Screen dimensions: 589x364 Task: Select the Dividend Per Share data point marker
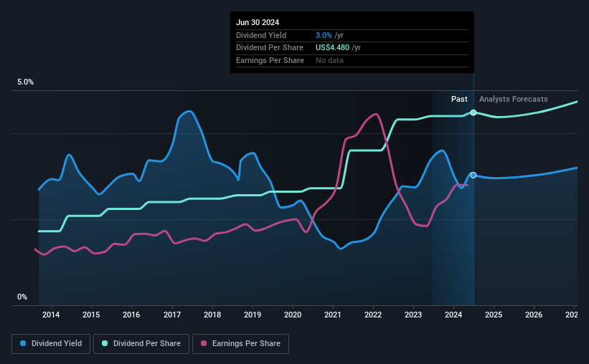pyautogui.click(x=473, y=112)
